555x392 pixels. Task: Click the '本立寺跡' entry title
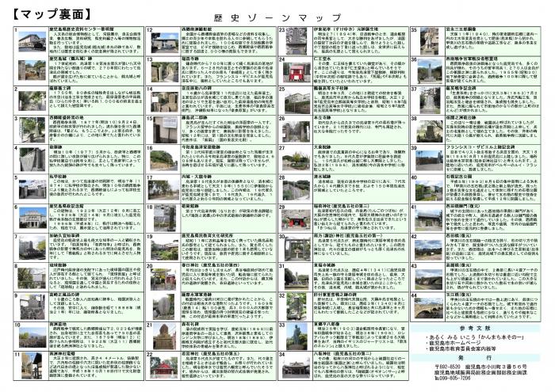322,117
